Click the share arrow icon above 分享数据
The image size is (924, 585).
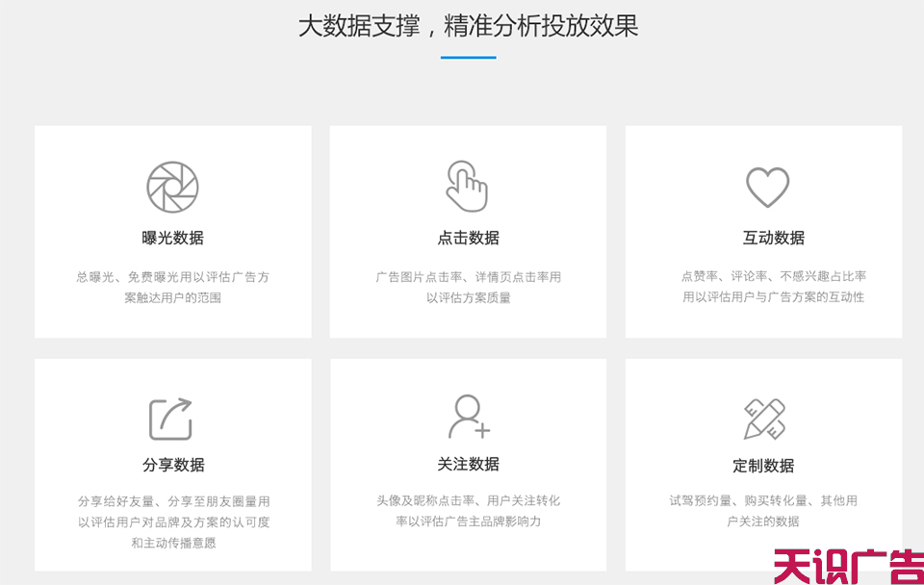[x=171, y=419]
